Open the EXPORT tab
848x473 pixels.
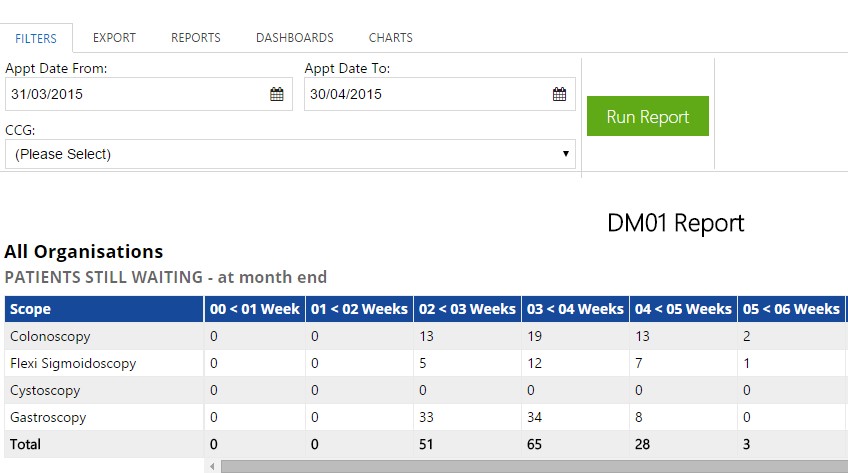[114, 38]
